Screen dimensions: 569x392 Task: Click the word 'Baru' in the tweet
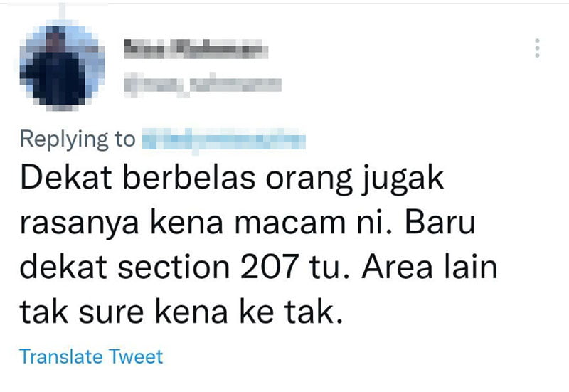coord(440,223)
